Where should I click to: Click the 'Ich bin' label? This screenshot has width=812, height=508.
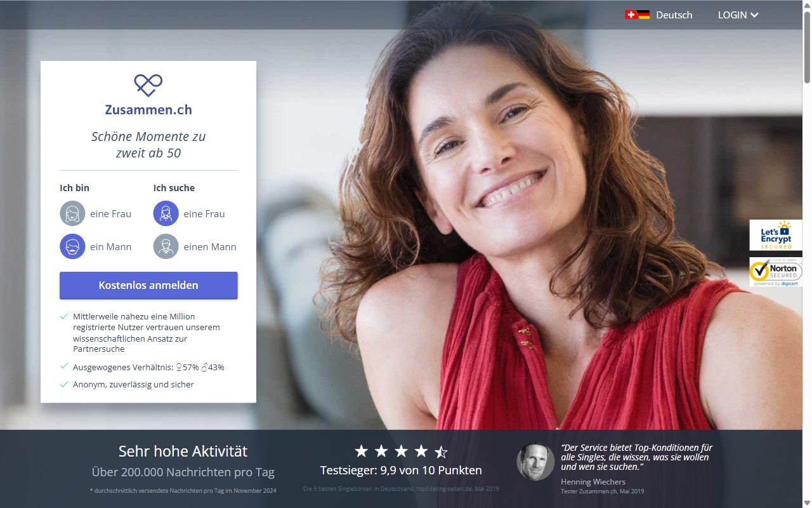click(75, 188)
